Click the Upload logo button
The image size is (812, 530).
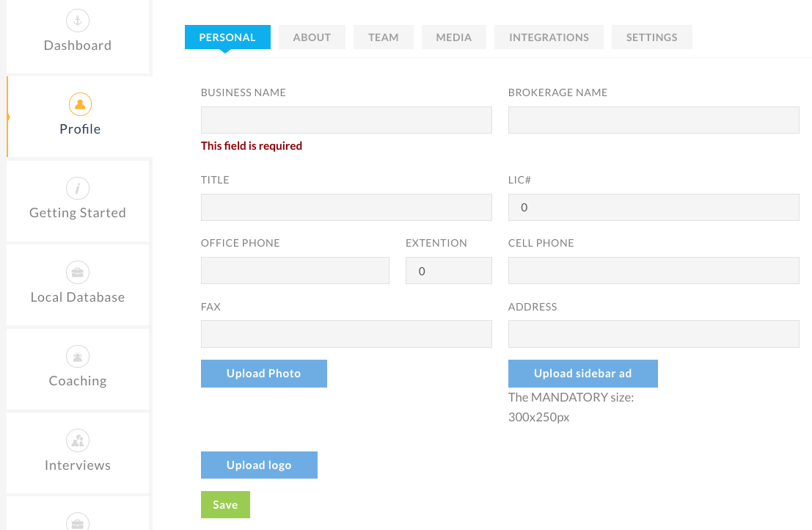(259, 465)
